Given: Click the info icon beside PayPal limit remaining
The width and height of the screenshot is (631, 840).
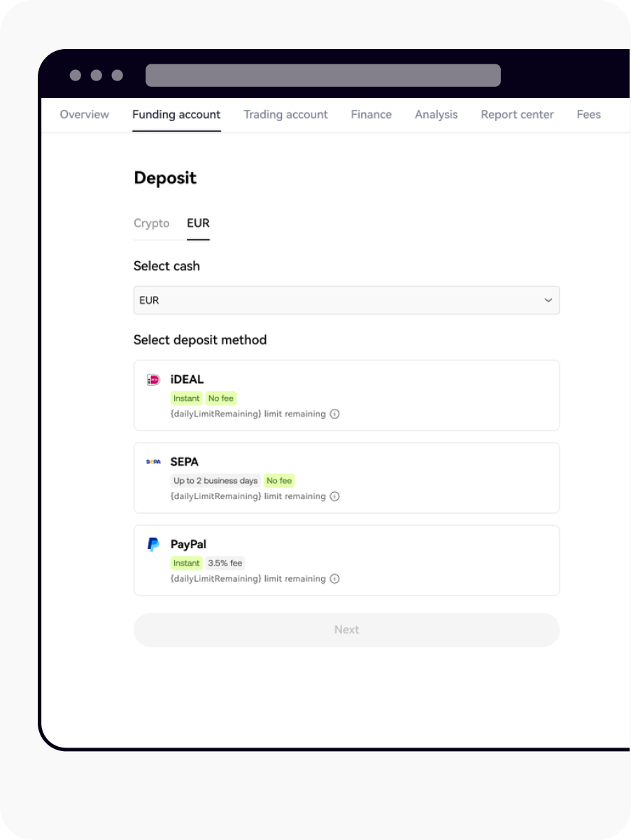Looking at the screenshot, I should [x=334, y=579].
